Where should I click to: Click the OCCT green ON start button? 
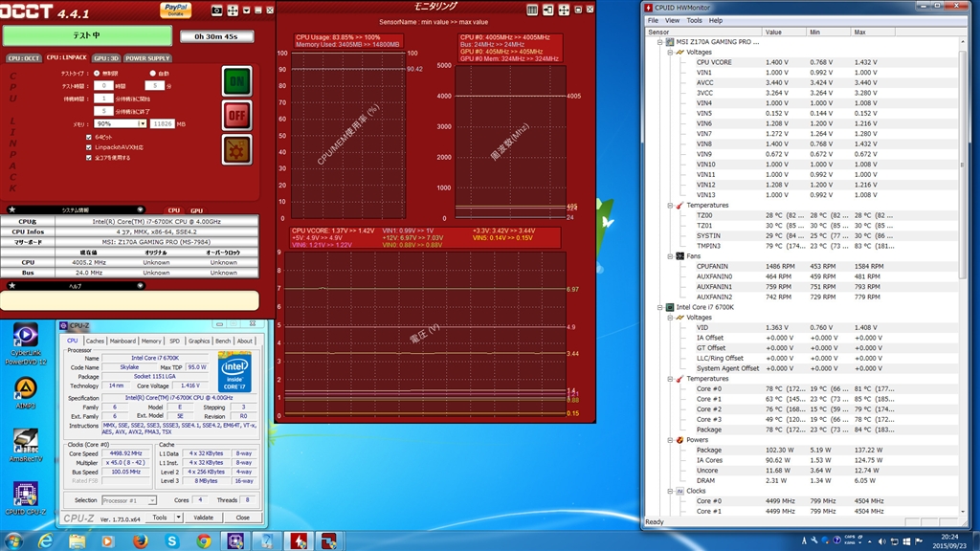236,80
